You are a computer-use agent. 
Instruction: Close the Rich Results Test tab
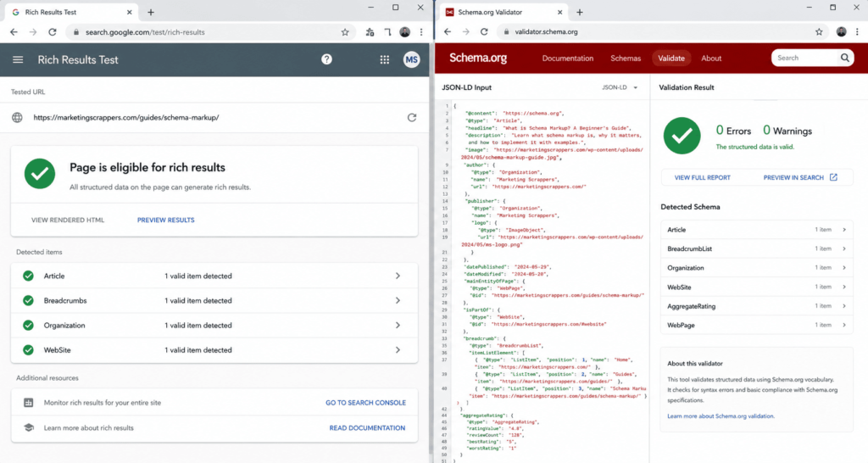130,12
